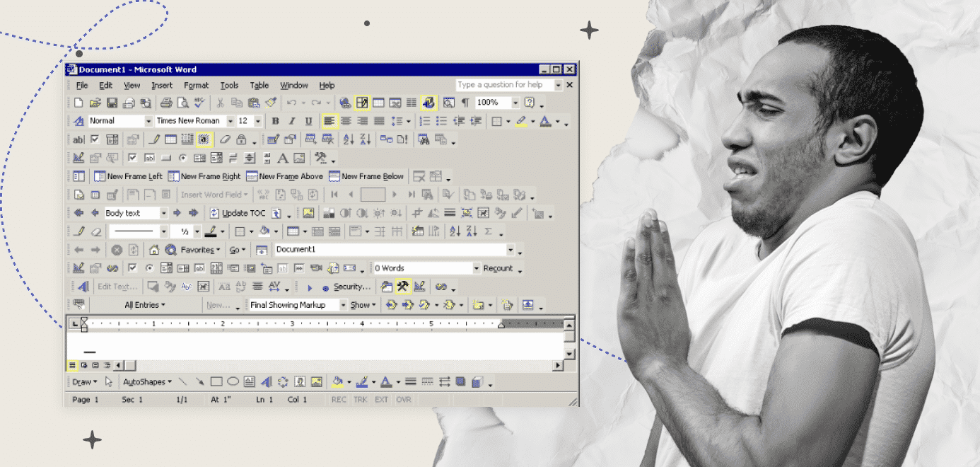Open the Table menu
This screenshot has width=980, height=467.
point(259,86)
